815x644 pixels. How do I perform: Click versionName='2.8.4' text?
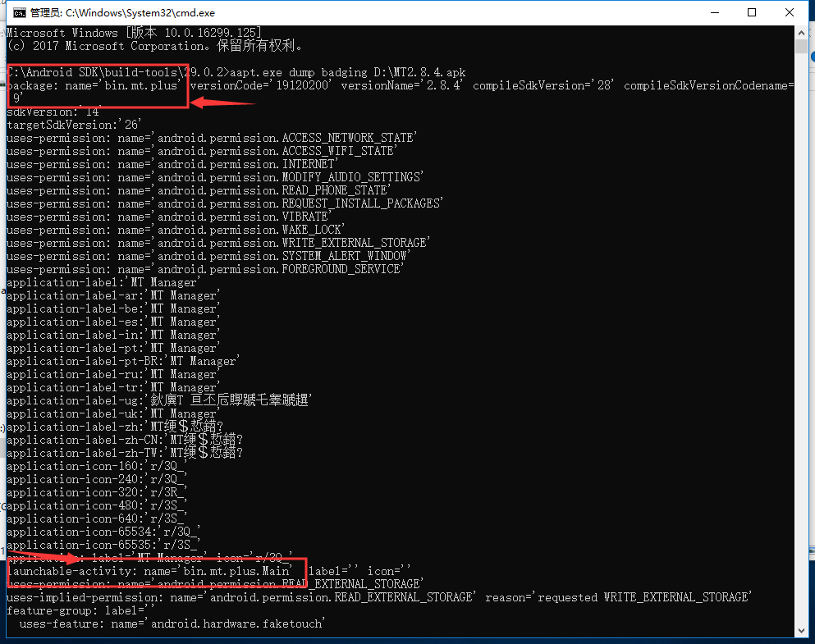point(401,85)
